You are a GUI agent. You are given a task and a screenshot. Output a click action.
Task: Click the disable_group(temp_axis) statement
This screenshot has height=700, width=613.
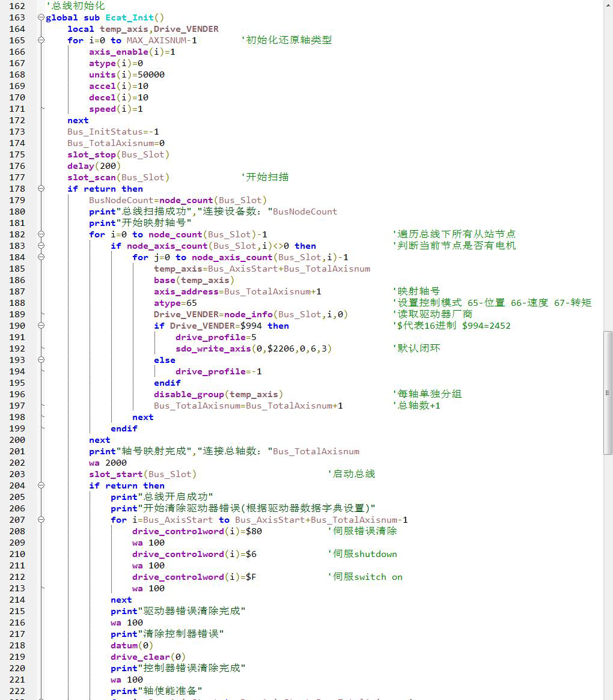click(218, 394)
